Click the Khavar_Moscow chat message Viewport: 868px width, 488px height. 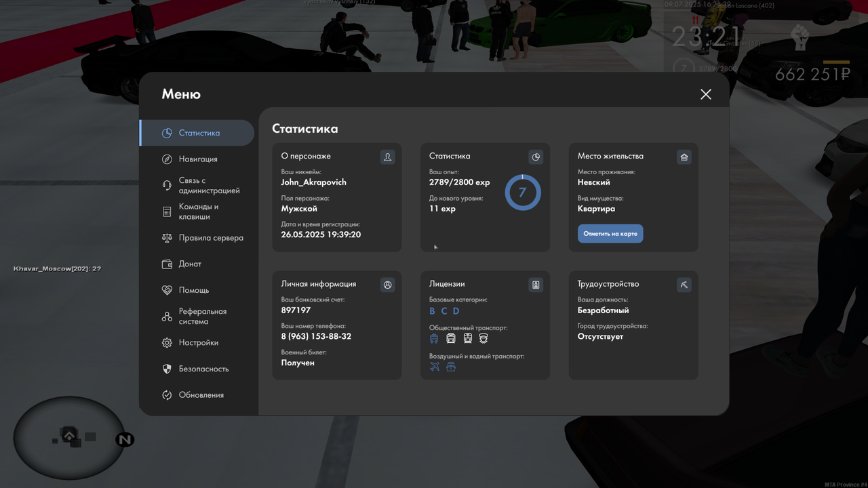pos(57,269)
